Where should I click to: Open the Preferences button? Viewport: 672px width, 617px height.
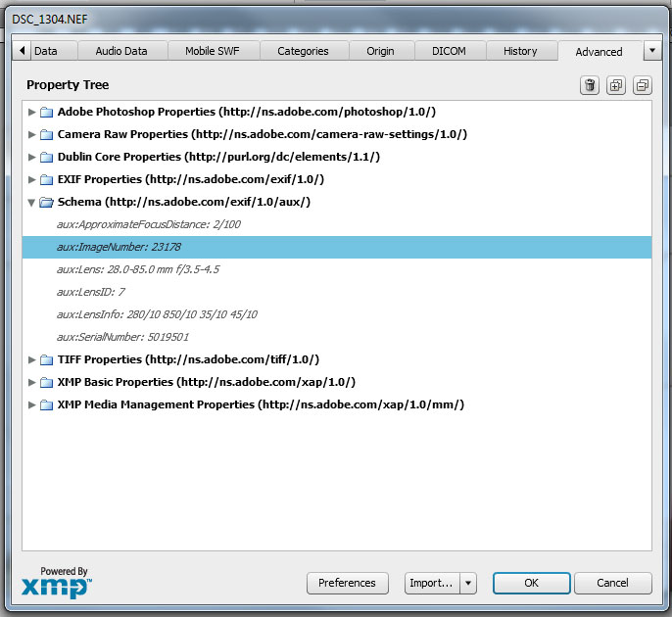click(x=347, y=584)
